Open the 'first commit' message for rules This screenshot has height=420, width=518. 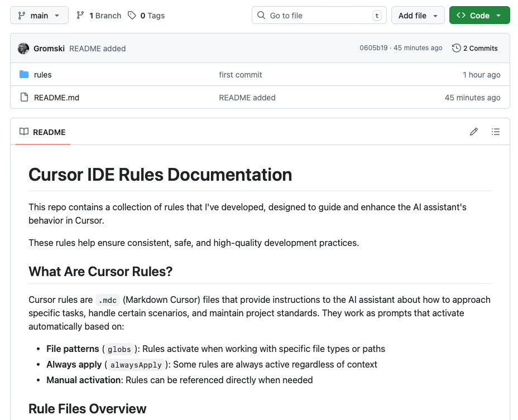[x=240, y=75]
